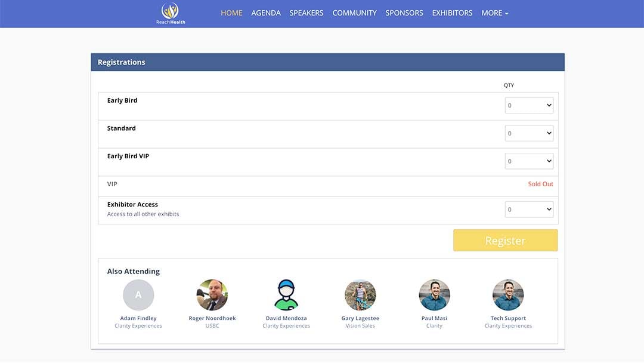Click the Sold Out label for VIP
Screen dimensions: 644x363
pyautogui.click(x=540, y=184)
